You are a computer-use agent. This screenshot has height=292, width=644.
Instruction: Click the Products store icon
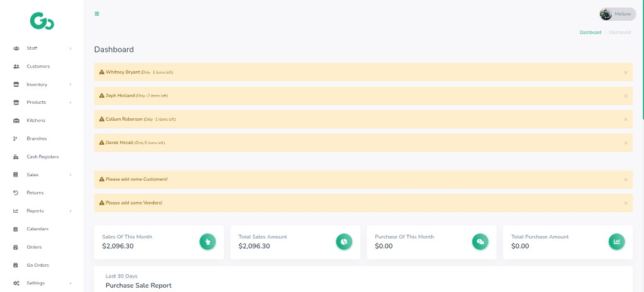16,103
